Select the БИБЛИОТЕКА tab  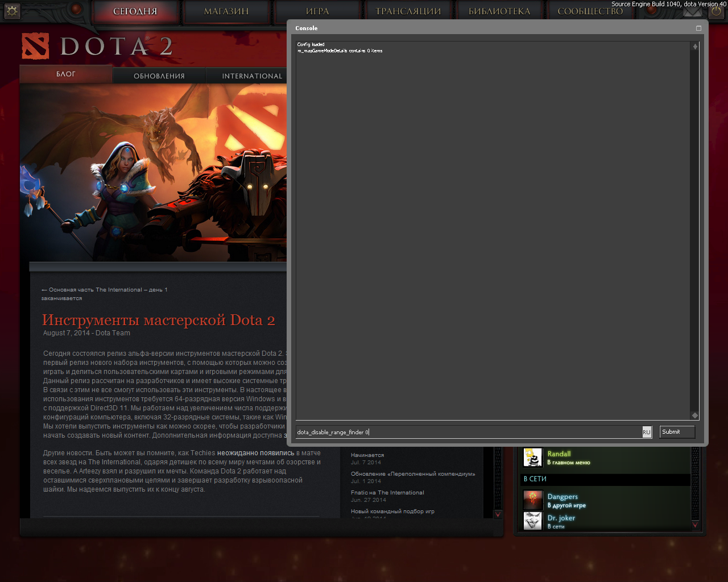[x=499, y=11]
